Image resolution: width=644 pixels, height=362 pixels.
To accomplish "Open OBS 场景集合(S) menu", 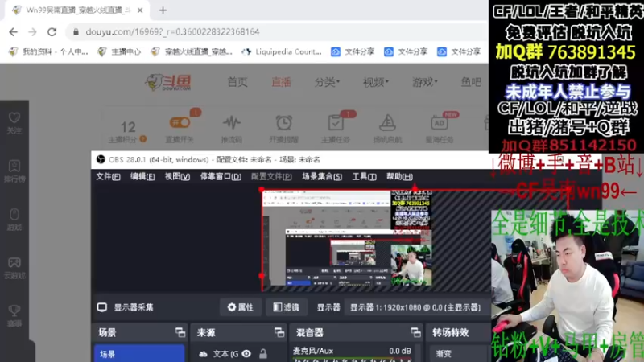I will tap(322, 176).
